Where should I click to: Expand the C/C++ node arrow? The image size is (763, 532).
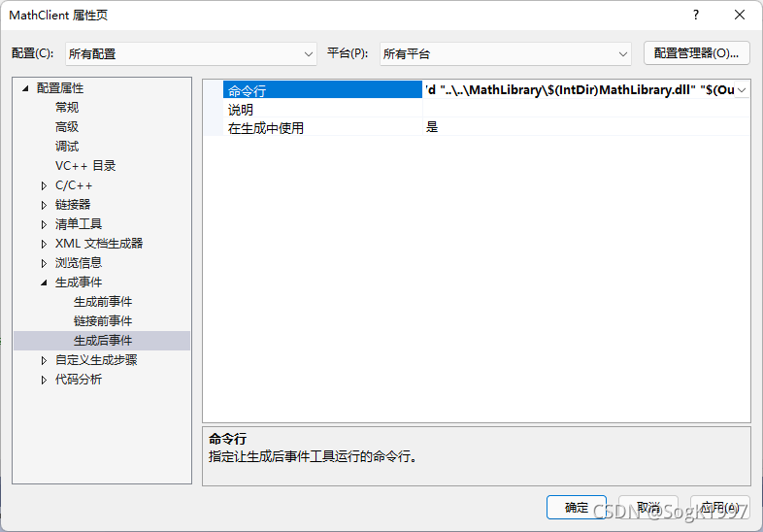tap(44, 185)
